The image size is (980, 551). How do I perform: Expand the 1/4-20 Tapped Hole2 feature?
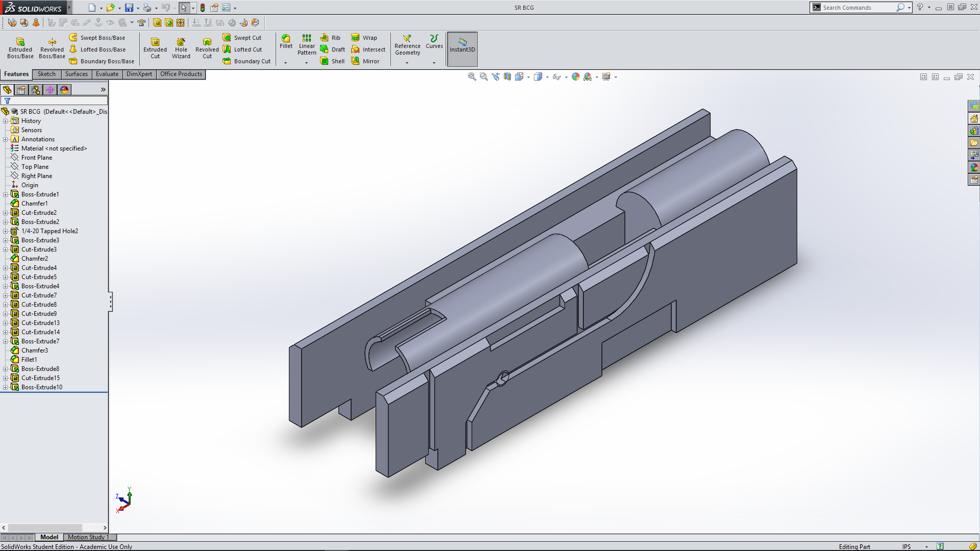[6, 231]
